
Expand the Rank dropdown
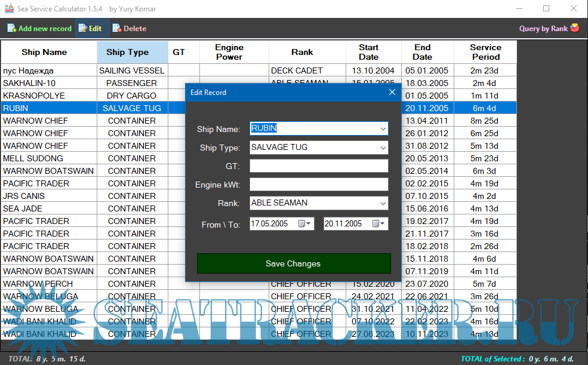(x=383, y=203)
